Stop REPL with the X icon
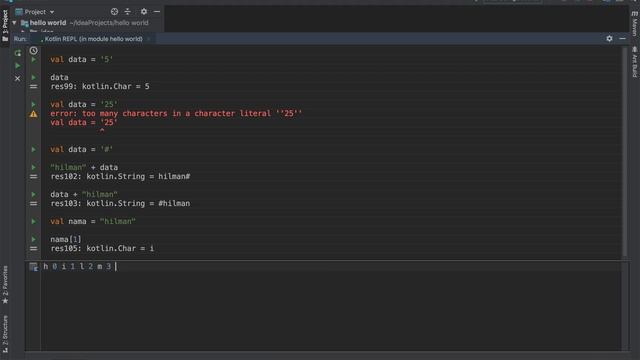This screenshot has height=360, width=640. tap(18, 78)
